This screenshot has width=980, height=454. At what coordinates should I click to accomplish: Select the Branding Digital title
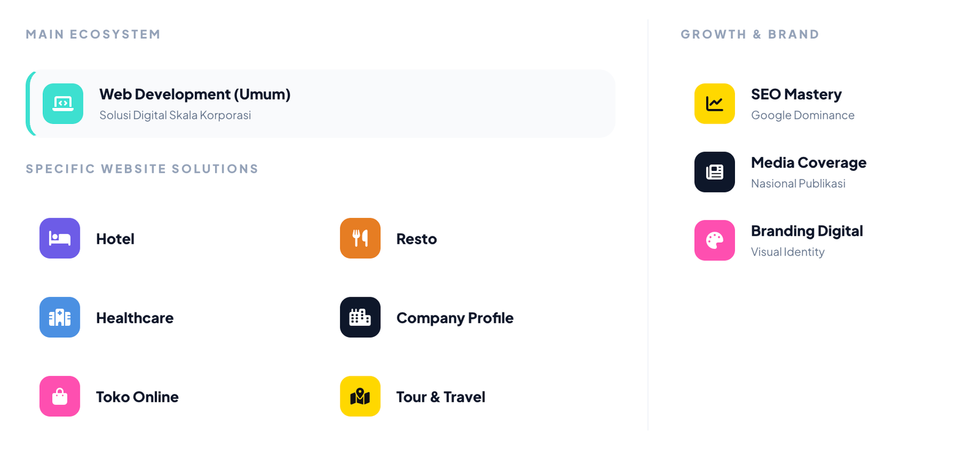pyautogui.click(x=807, y=231)
